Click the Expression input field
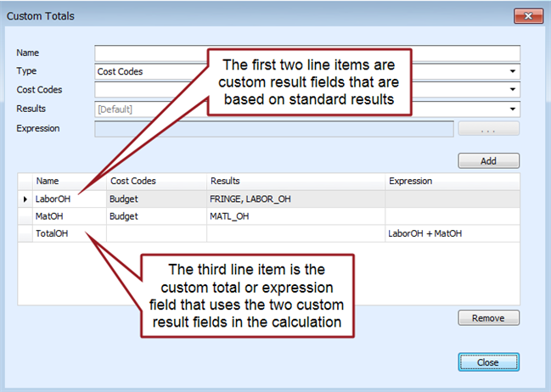This screenshot has height=392, width=551. 273,128
